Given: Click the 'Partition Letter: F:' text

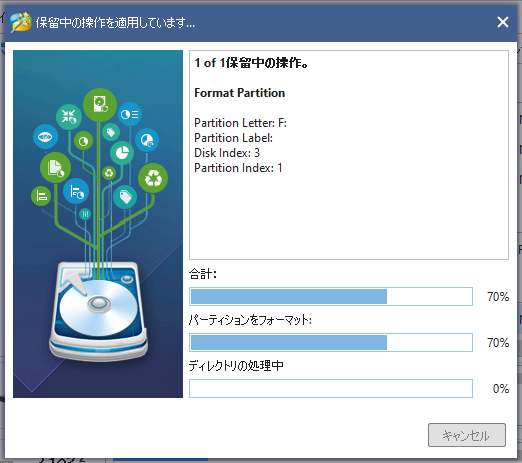Looking at the screenshot, I should [240, 123].
